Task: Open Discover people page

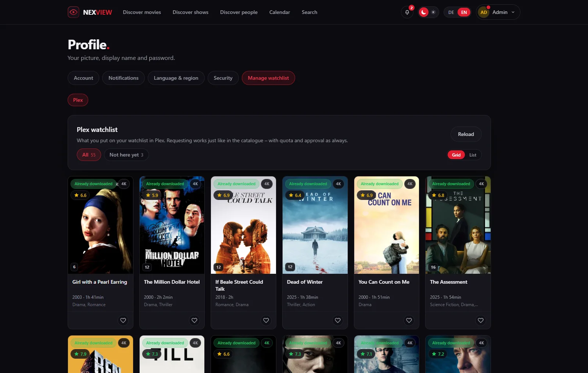Action: 239,12
